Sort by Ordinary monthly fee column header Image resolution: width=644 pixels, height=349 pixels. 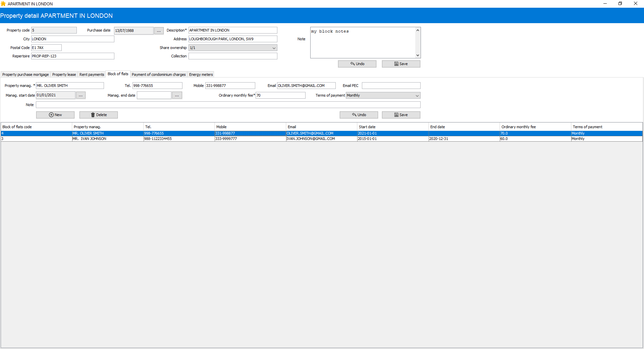pyautogui.click(x=518, y=127)
